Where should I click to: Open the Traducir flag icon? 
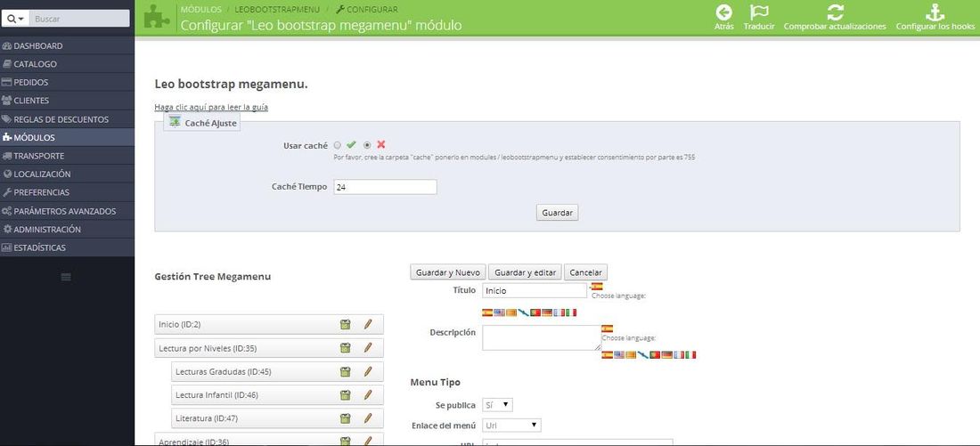[x=759, y=12]
